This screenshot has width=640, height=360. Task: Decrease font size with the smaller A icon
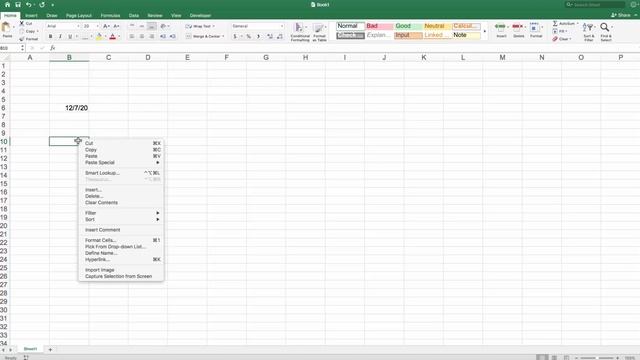tap(116, 26)
